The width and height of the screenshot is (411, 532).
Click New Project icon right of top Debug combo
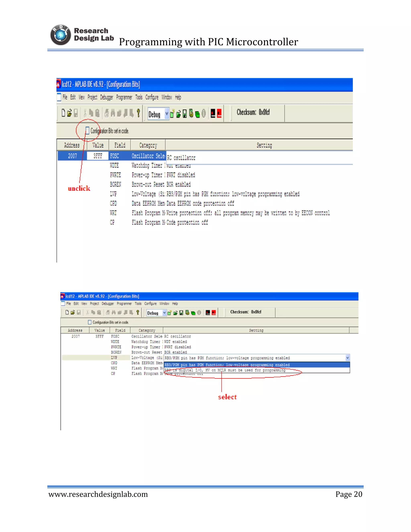tap(172, 113)
